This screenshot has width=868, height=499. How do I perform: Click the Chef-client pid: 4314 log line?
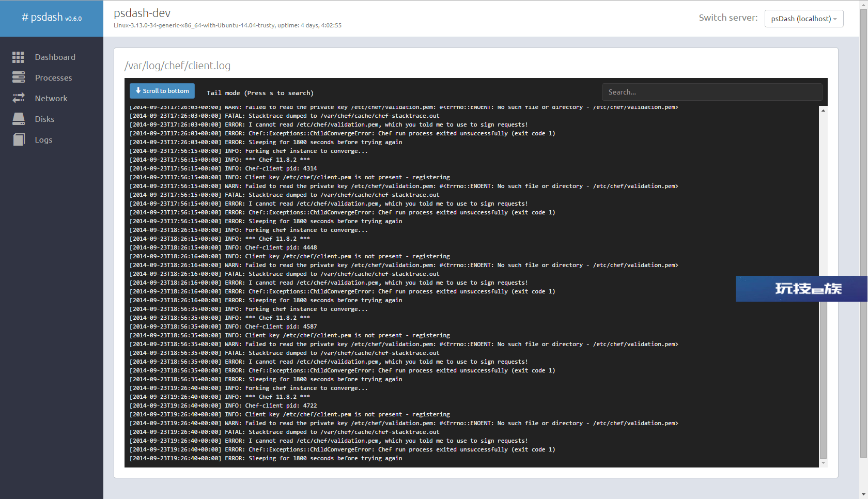(223, 168)
